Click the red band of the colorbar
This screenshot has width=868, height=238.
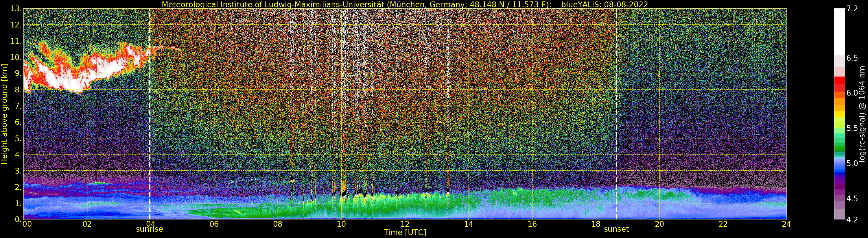(x=839, y=84)
